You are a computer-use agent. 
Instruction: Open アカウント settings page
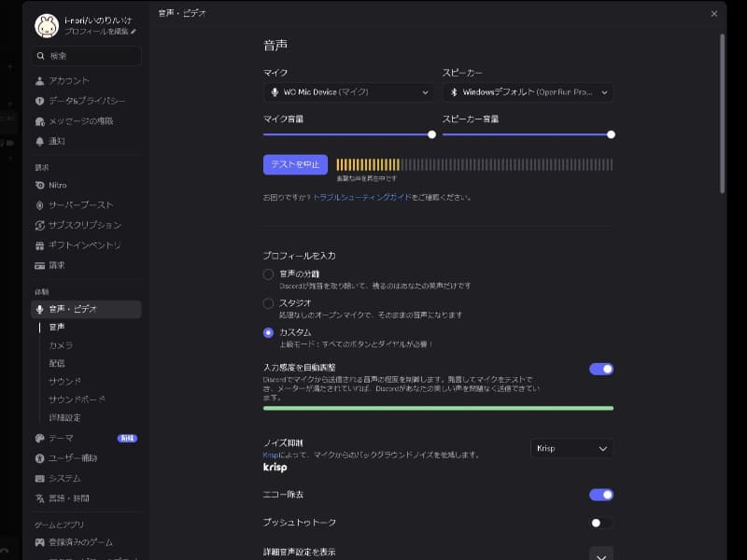click(86, 81)
